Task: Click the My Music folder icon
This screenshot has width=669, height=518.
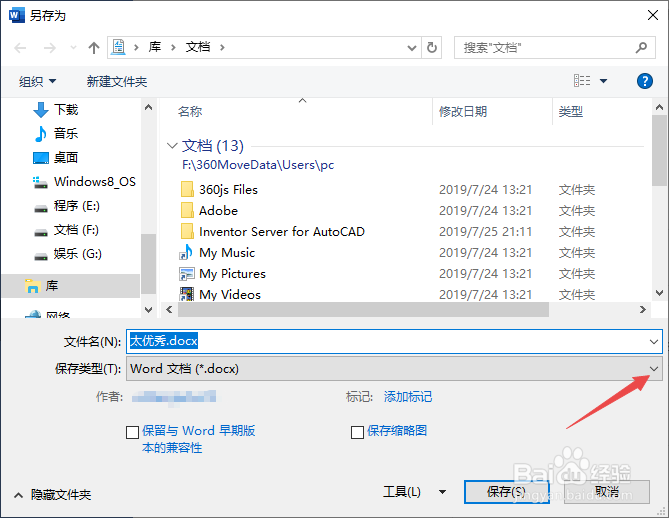Action: click(186, 253)
